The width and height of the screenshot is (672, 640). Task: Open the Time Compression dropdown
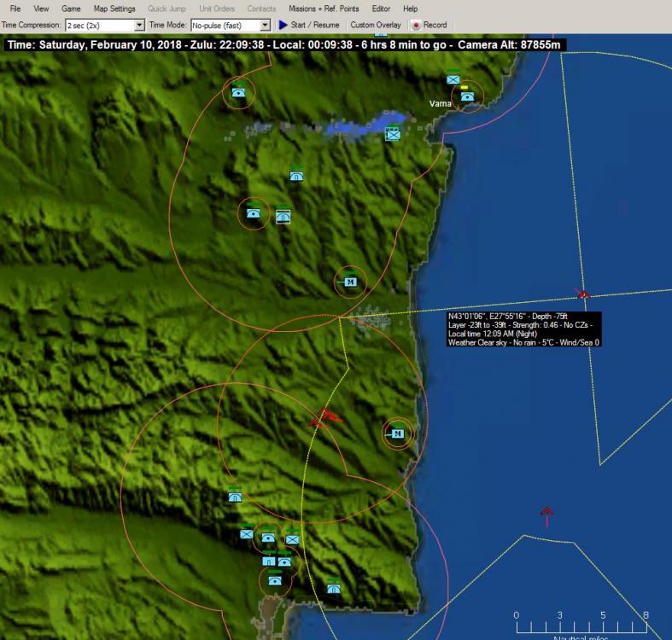tap(139, 26)
